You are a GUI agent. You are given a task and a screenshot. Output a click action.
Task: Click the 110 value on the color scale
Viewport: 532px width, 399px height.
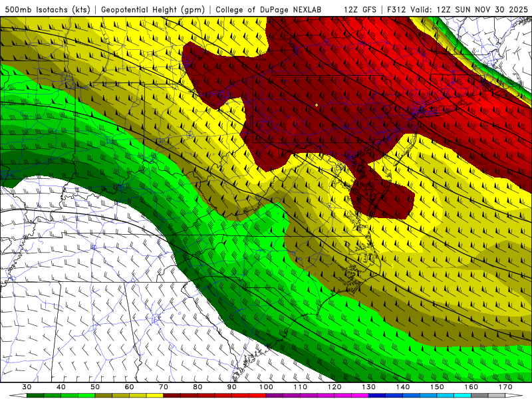tap(301, 387)
